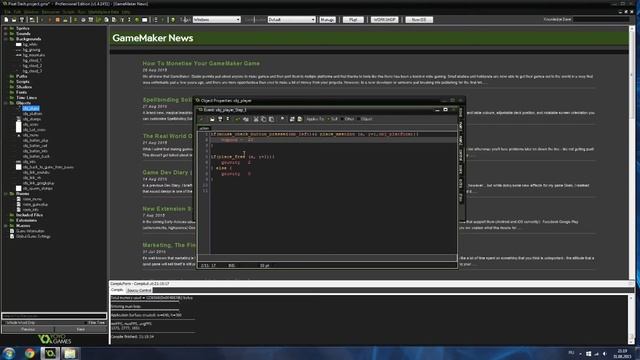Screen dimensions: 640x360
Task: Open the Help menu
Action: (125, 12)
